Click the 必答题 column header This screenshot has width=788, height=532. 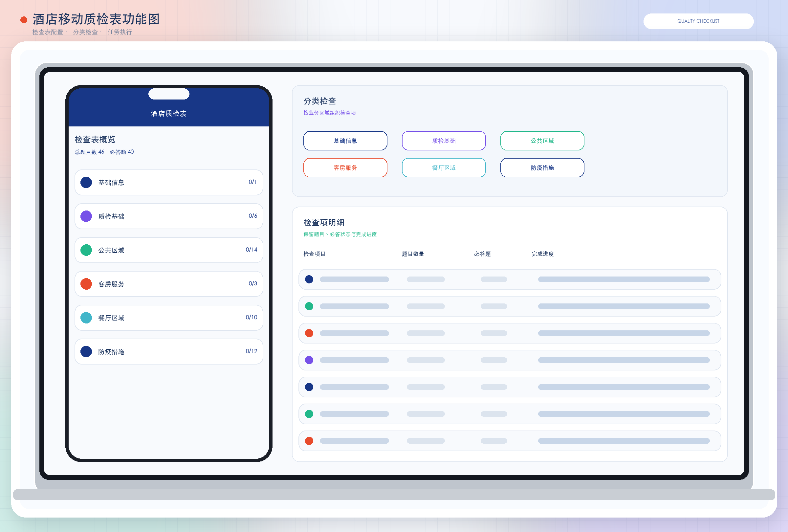tap(482, 254)
